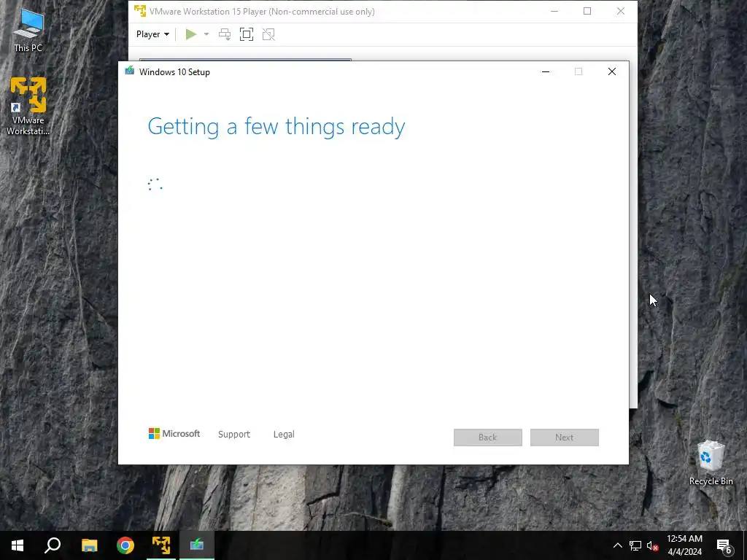Click the Microsoft logo in Setup footer
The width and height of the screenshot is (747, 560).
click(x=174, y=433)
